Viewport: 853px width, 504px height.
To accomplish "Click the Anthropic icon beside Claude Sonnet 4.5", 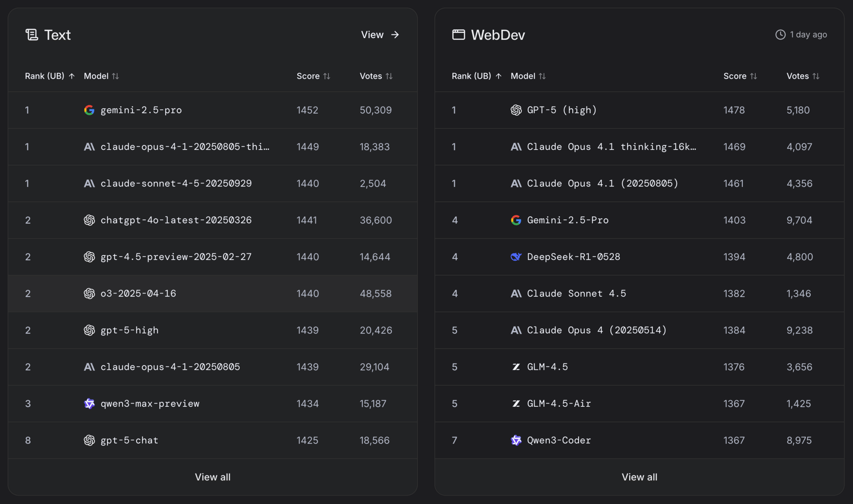I will point(516,294).
